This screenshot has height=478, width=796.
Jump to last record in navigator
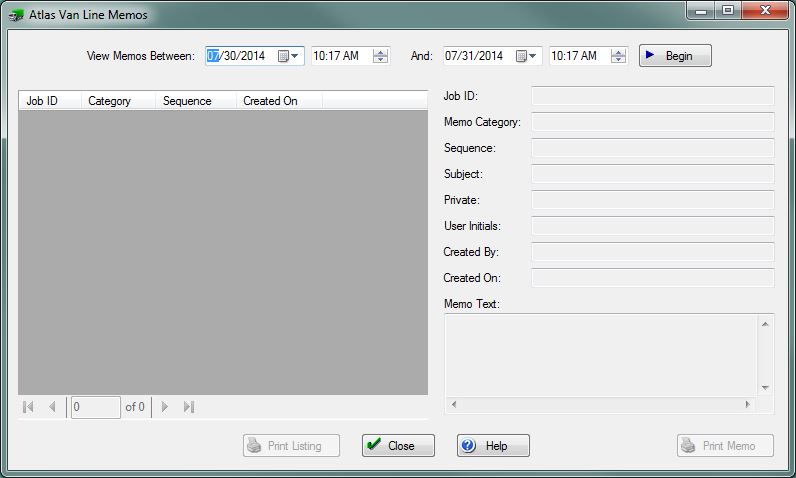(x=189, y=407)
